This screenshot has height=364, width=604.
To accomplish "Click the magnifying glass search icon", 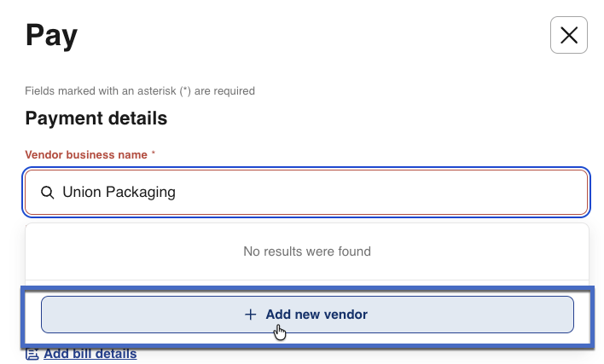I will click(x=48, y=193).
